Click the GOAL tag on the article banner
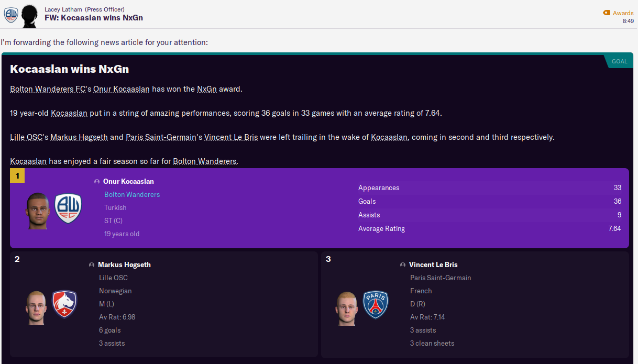Image resolution: width=638 pixels, height=364 pixels. [x=620, y=61]
